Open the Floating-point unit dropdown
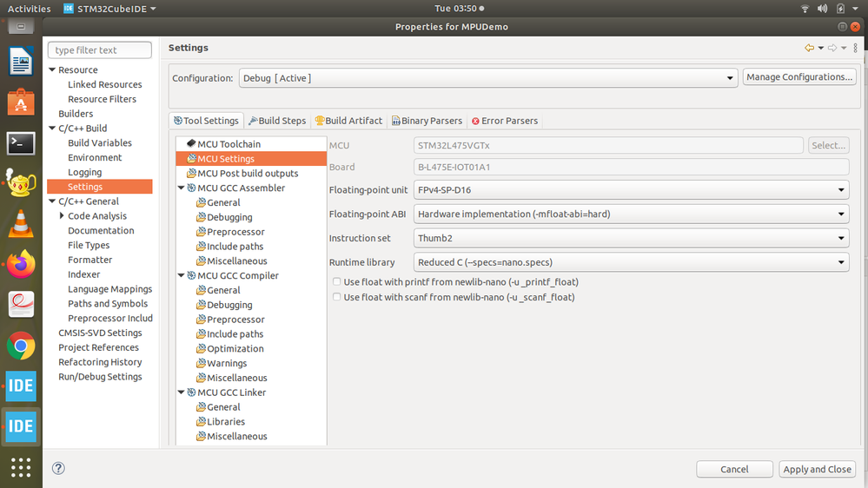Viewport: 868px width, 488px height. tap(631, 190)
